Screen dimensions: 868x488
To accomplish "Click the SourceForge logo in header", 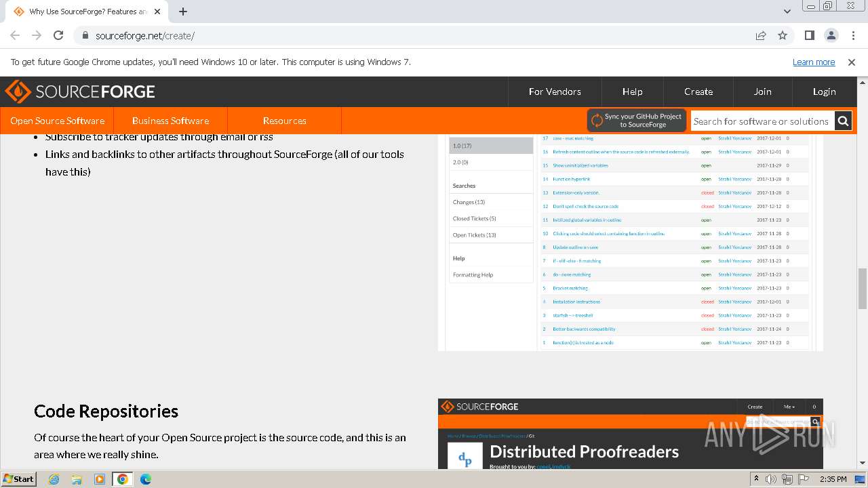I will click(80, 91).
